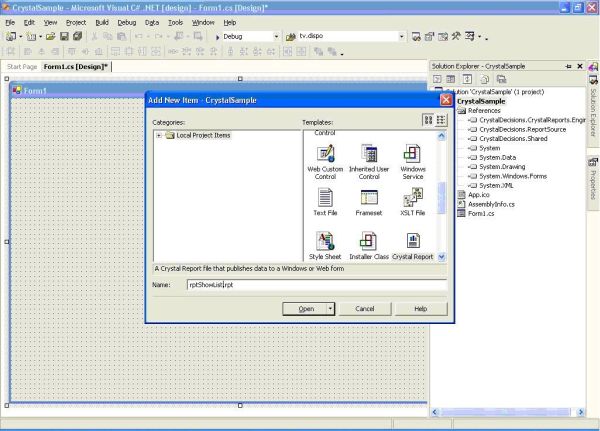Click the templates list scroll-up arrow
600x431 pixels.
441,136
